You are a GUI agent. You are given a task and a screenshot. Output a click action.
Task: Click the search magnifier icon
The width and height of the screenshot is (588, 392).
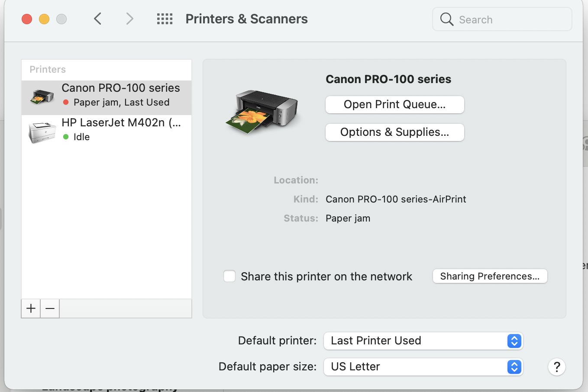(x=446, y=19)
